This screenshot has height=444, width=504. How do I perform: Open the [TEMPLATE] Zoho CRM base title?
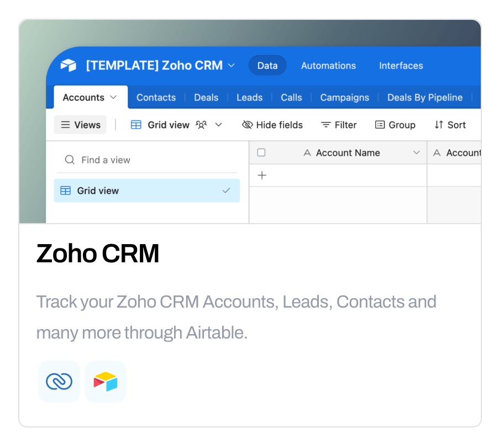[x=154, y=65]
